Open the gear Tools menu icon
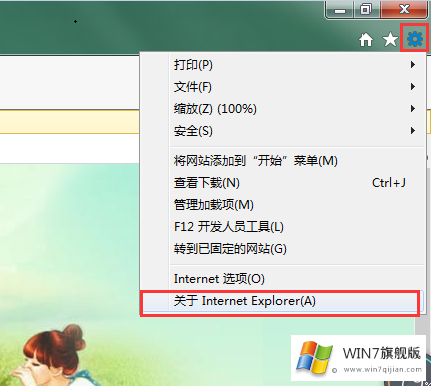 (415, 39)
